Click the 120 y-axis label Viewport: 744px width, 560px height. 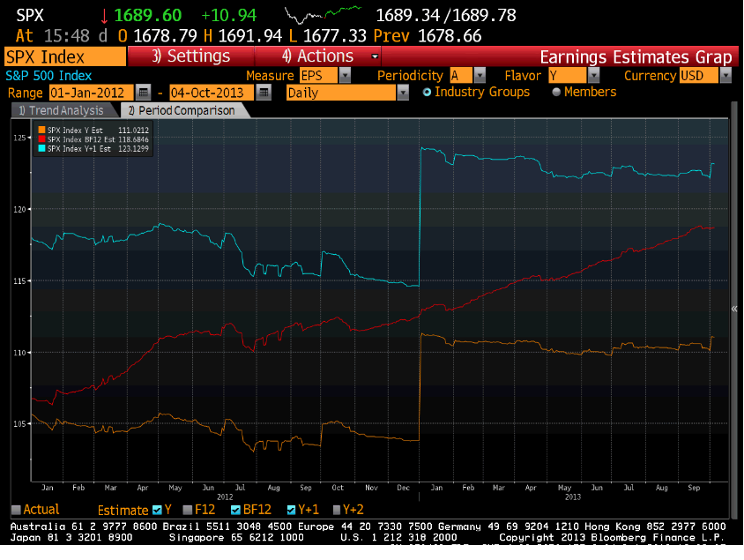coord(19,209)
